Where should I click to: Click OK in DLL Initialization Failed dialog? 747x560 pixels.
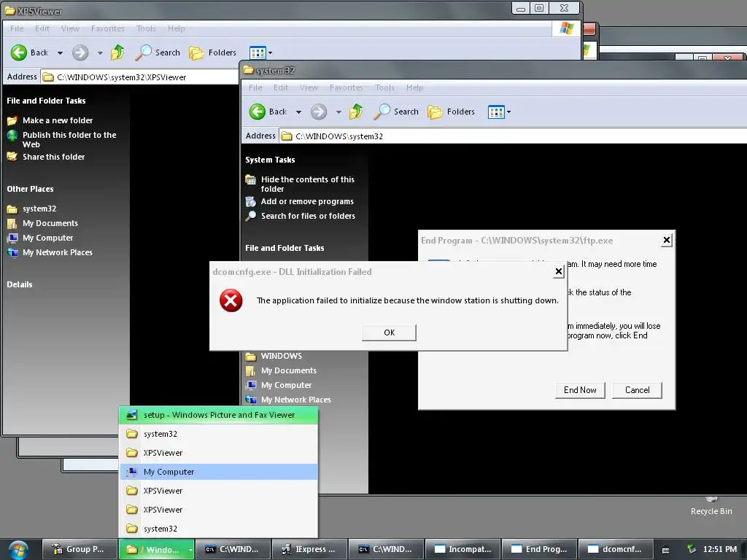pos(390,332)
